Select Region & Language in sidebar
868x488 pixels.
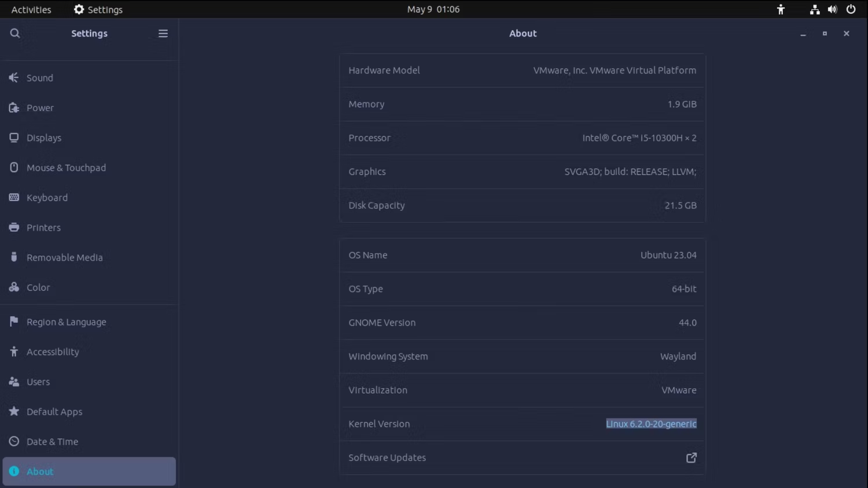(x=89, y=321)
